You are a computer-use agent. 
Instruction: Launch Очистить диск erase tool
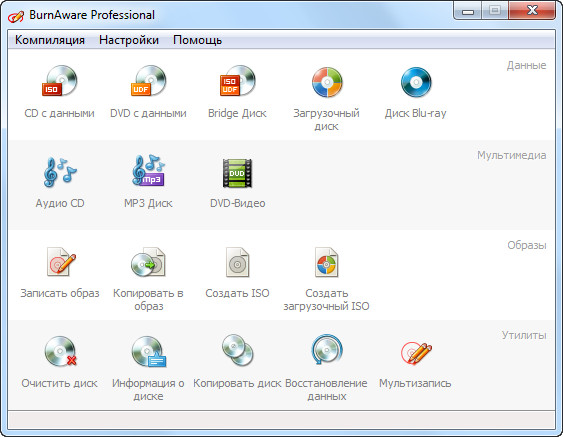(x=60, y=351)
